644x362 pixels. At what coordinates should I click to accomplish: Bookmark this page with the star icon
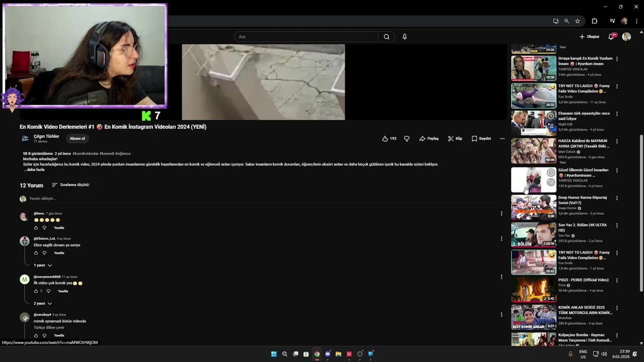point(578,21)
